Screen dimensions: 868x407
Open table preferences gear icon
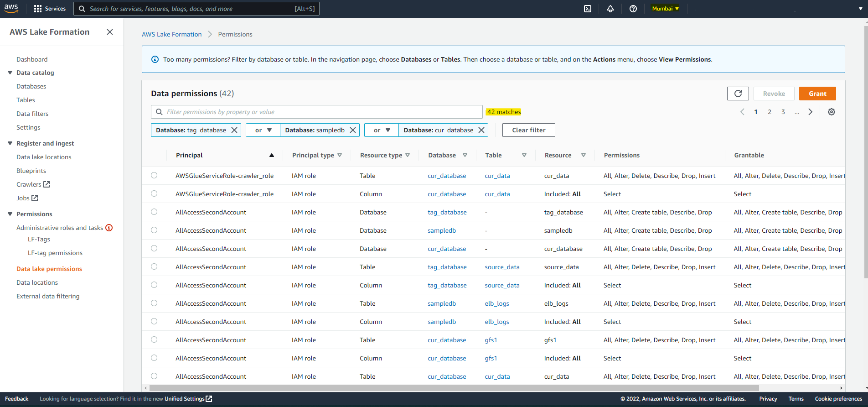(x=832, y=112)
